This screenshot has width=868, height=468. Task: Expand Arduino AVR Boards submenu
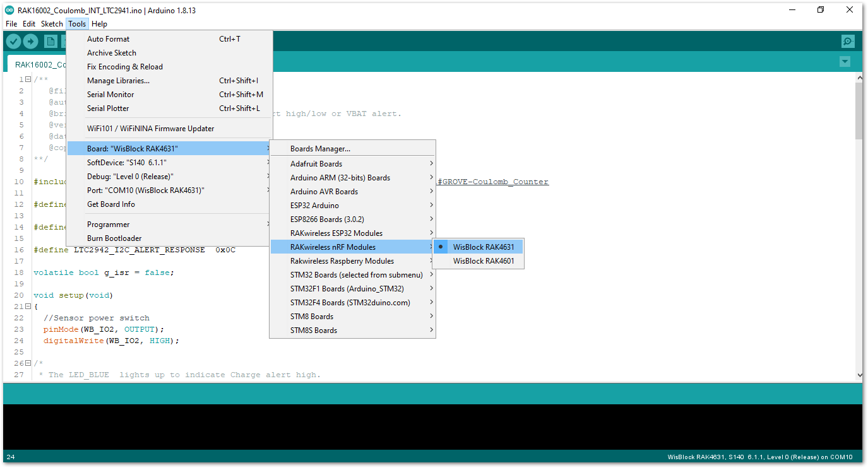[352, 192]
